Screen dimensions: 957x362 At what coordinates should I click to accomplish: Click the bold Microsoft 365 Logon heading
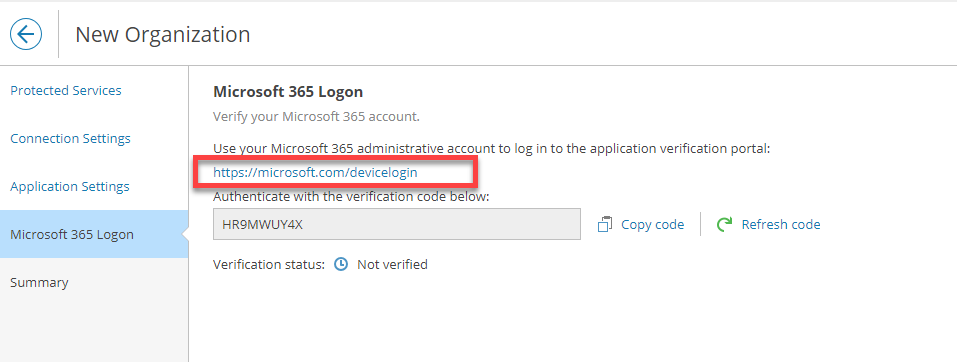(288, 92)
